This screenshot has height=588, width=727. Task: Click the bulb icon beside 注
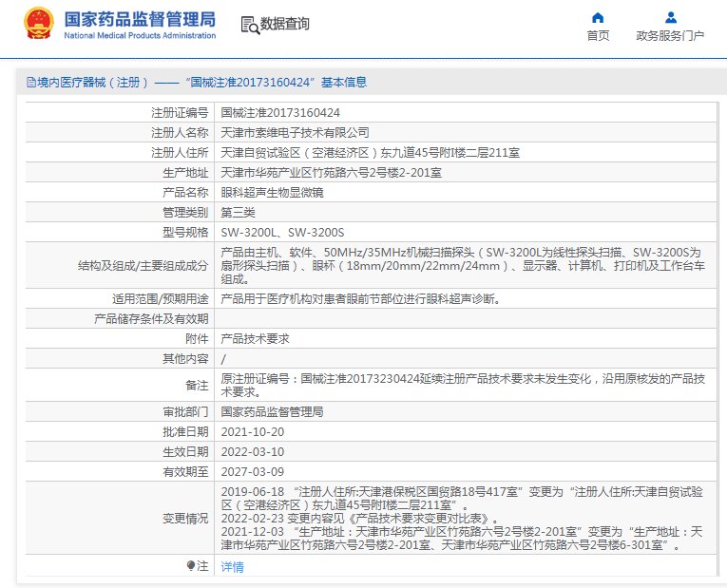191,566
